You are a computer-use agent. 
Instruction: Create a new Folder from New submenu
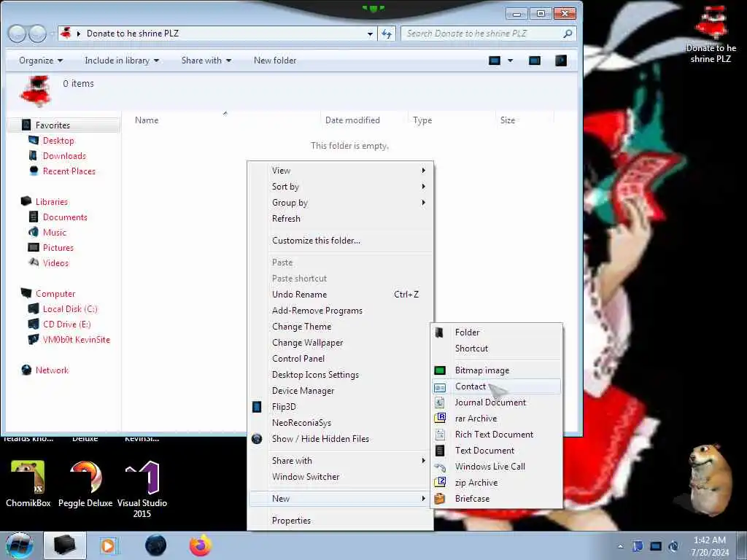click(x=496, y=332)
